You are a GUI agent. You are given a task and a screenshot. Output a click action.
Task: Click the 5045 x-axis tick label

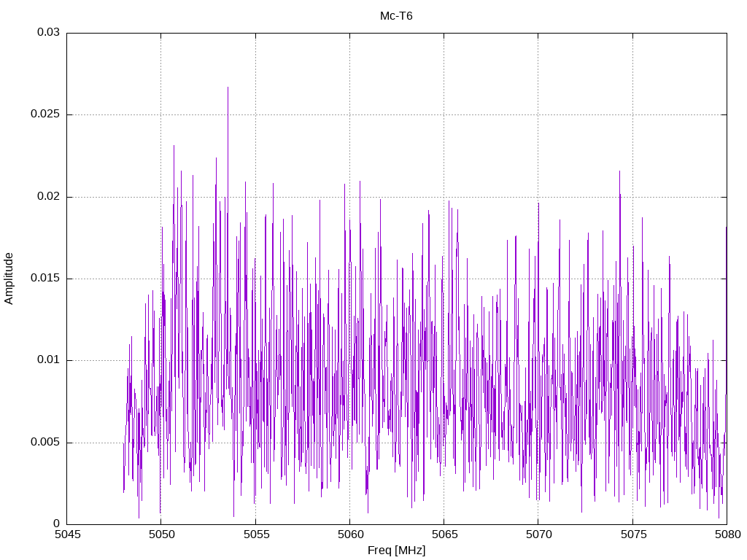click(68, 534)
